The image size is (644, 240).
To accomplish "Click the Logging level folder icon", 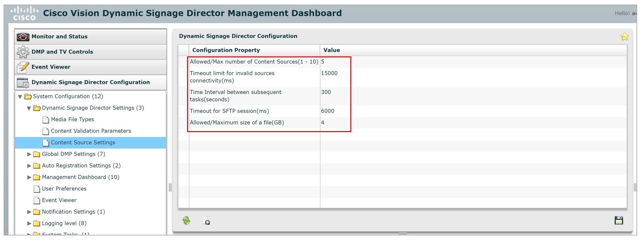I will pyautogui.click(x=37, y=224).
